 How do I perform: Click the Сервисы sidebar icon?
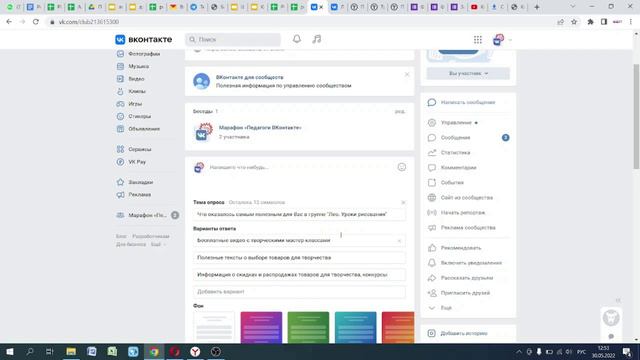coord(120,149)
